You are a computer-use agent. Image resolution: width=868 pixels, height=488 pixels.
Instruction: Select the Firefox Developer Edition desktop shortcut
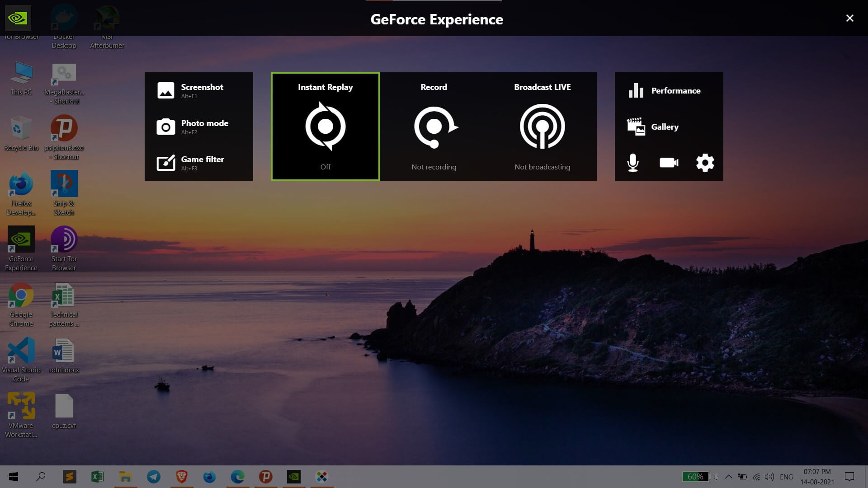coord(21,194)
